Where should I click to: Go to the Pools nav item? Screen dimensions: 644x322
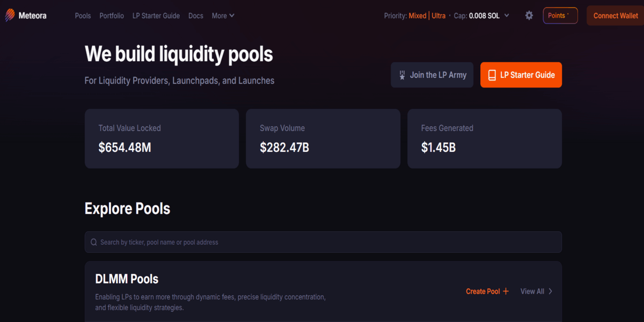[83, 16]
